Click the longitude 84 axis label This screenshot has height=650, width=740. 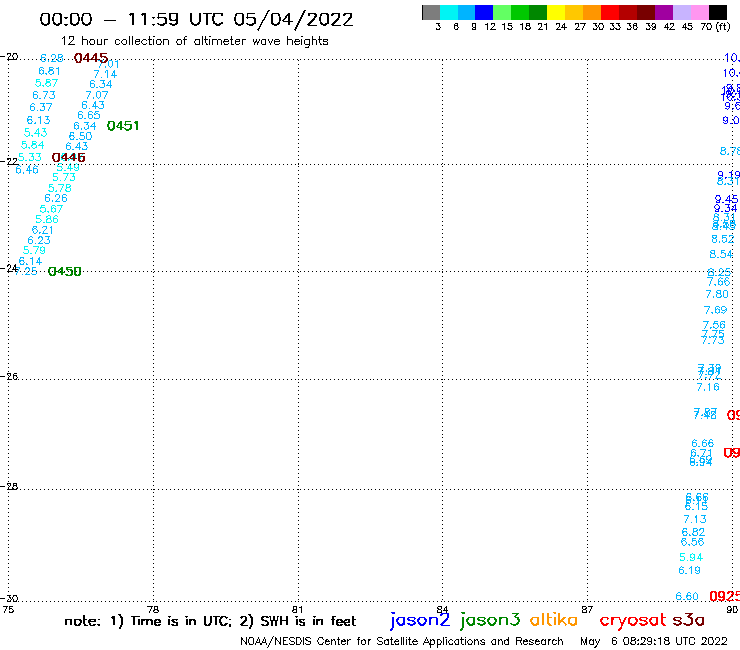(x=442, y=609)
